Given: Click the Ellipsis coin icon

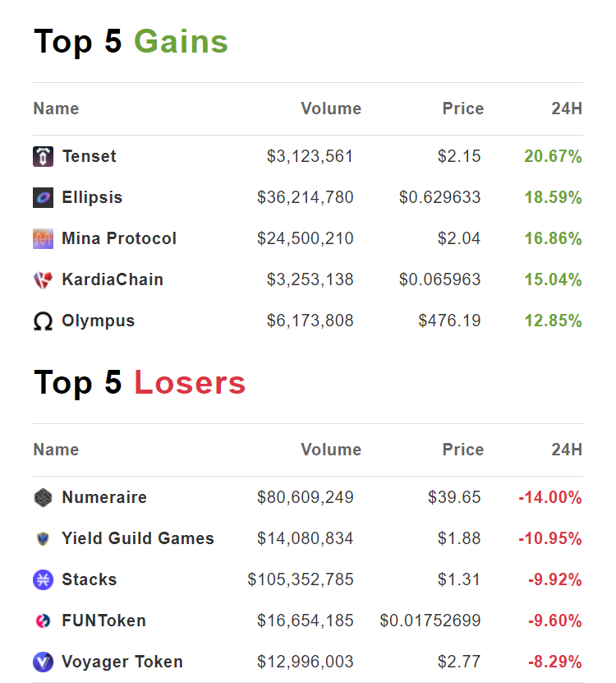Looking at the screenshot, I should click(43, 197).
